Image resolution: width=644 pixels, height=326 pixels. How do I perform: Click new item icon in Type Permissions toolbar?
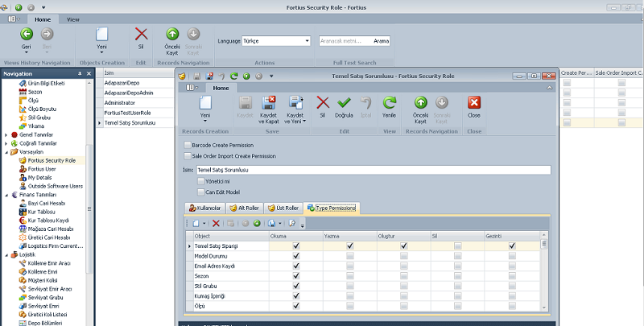coord(196,223)
